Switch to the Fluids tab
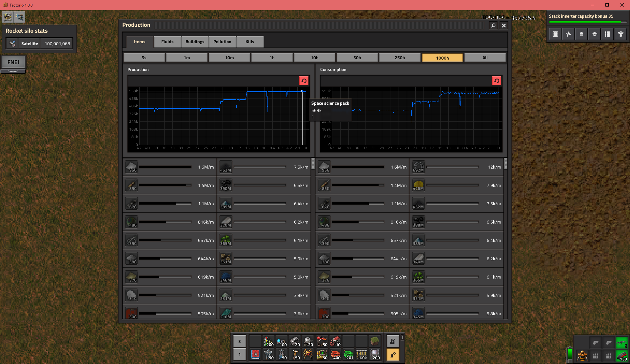 tap(167, 42)
